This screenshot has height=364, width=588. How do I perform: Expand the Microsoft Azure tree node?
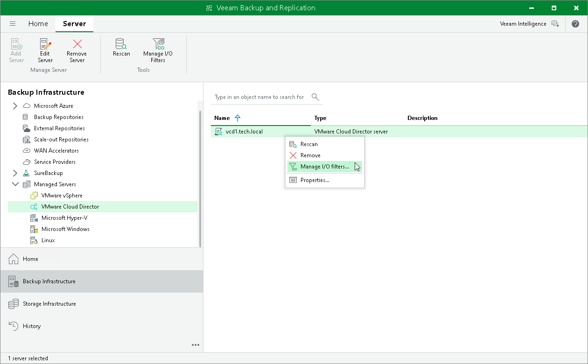tap(15, 106)
